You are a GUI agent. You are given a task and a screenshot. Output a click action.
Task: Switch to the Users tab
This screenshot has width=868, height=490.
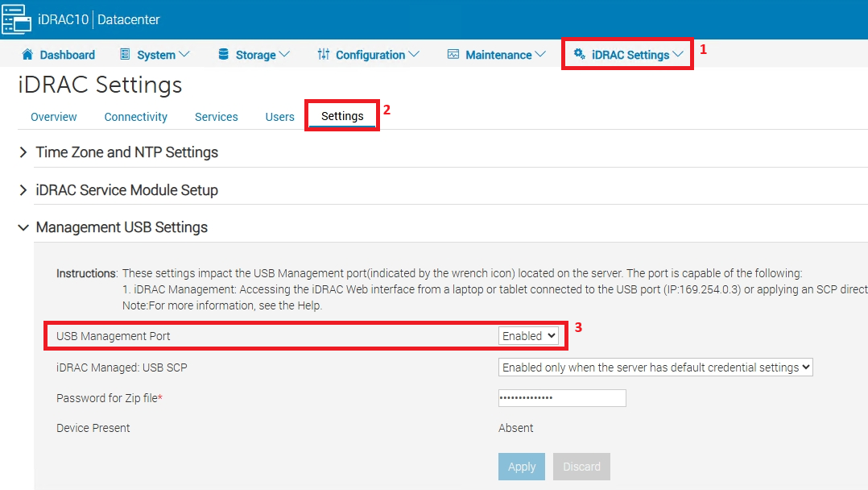(x=279, y=117)
